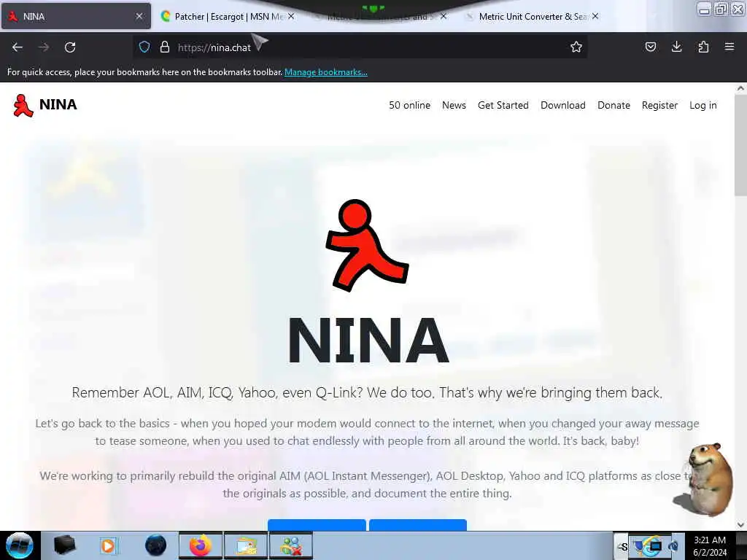The width and height of the screenshot is (747, 560).
Task: Open the Windows Start orb
Action: tap(20, 545)
